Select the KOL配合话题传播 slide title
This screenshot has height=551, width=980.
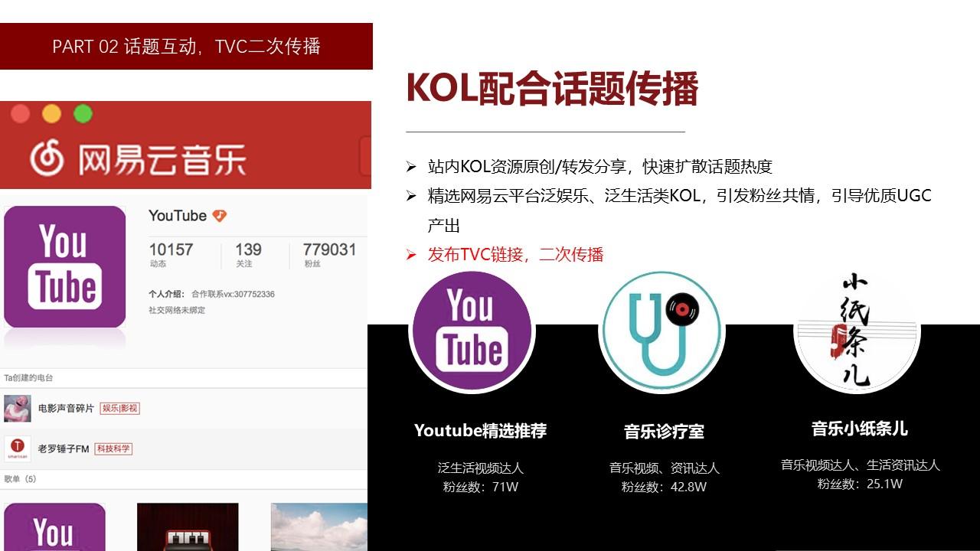(552, 89)
